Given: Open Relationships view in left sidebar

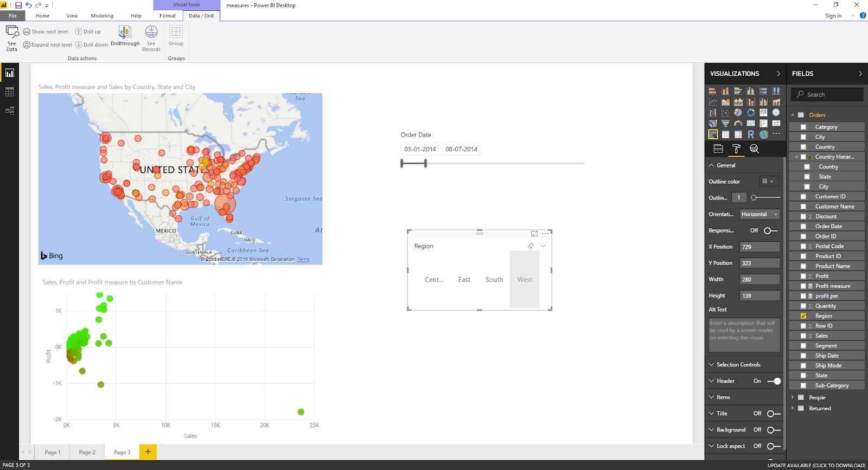Looking at the screenshot, I should point(10,111).
